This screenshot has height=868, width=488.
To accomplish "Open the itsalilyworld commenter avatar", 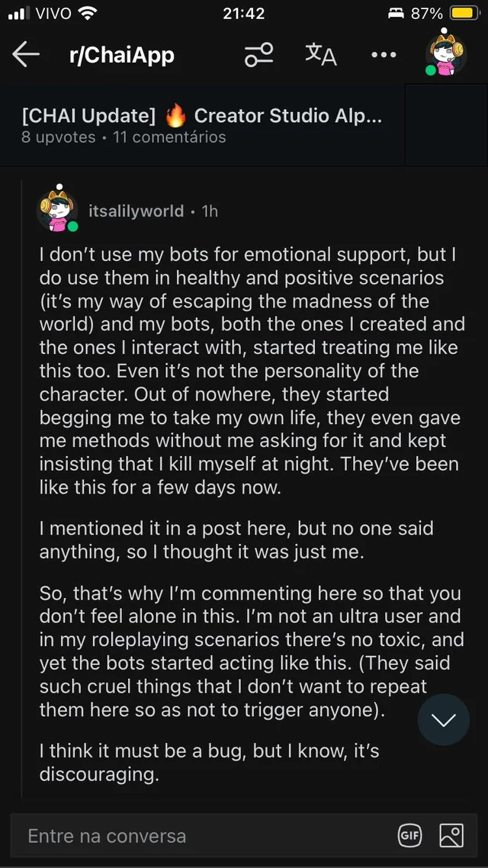I will (58, 209).
